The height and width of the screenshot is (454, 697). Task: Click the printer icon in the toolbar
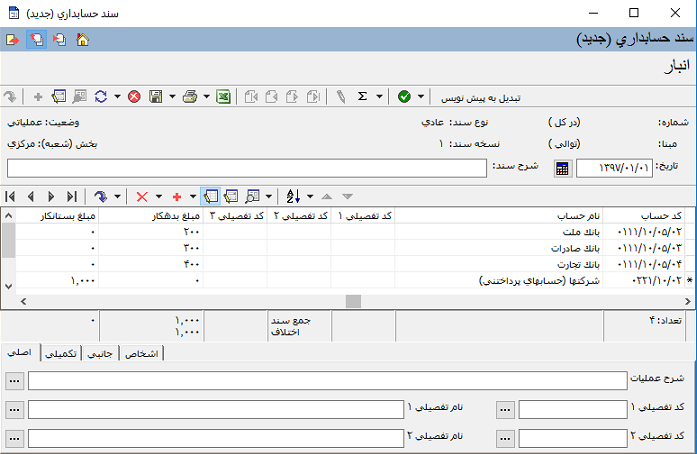[190, 97]
